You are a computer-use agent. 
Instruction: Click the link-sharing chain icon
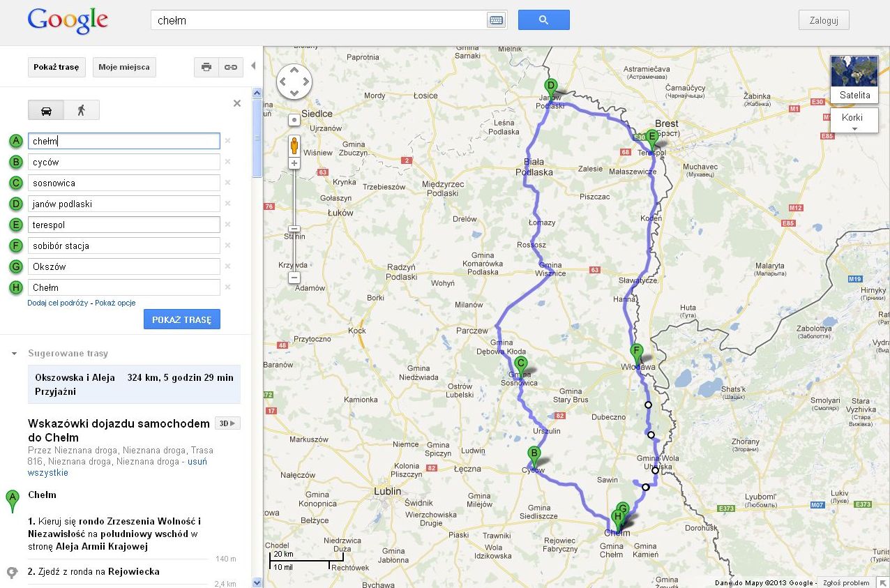pos(229,67)
